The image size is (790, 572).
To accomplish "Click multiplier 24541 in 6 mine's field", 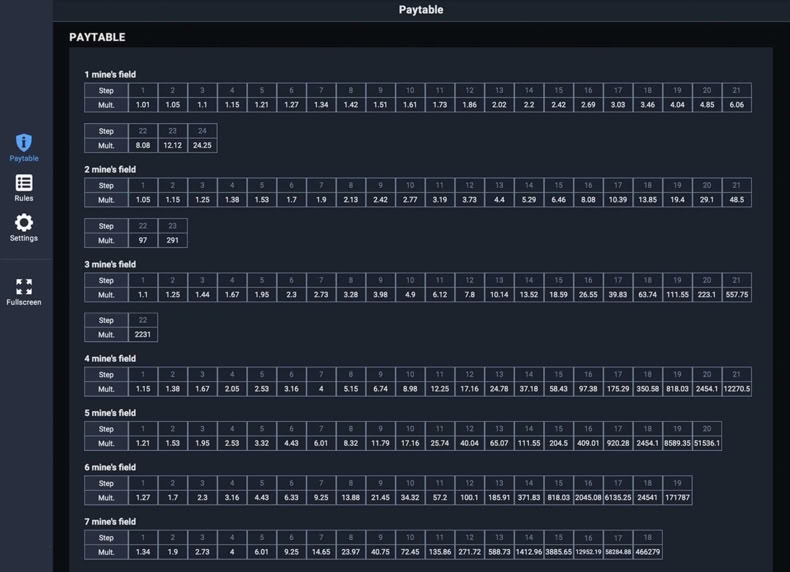I will [x=647, y=498].
